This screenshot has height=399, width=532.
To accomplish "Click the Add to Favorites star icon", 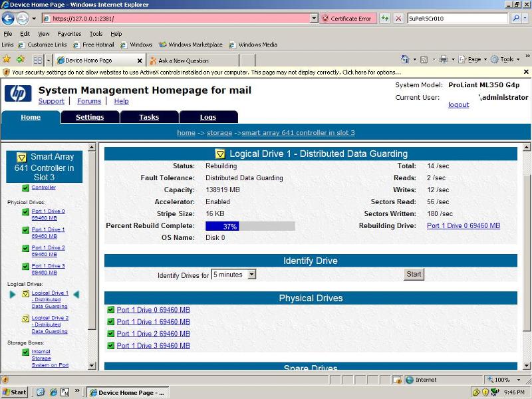I will (21, 59).
